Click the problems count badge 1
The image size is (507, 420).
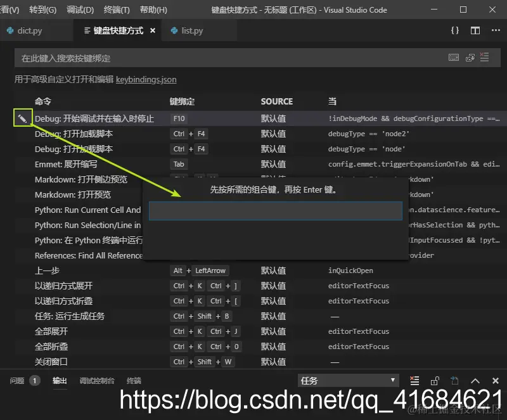tap(35, 381)
